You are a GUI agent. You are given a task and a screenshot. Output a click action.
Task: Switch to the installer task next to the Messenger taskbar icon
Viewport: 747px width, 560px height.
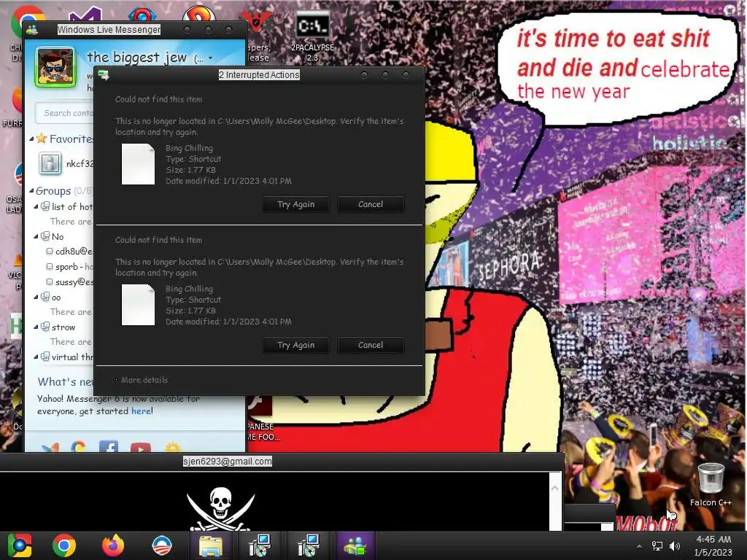pos(309,545)
